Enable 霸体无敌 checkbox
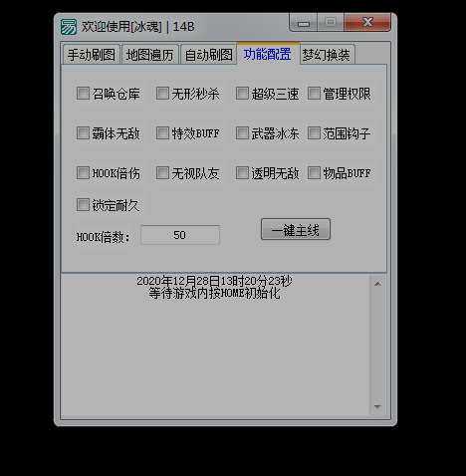The image size is (466, 476). pos(83,133)
